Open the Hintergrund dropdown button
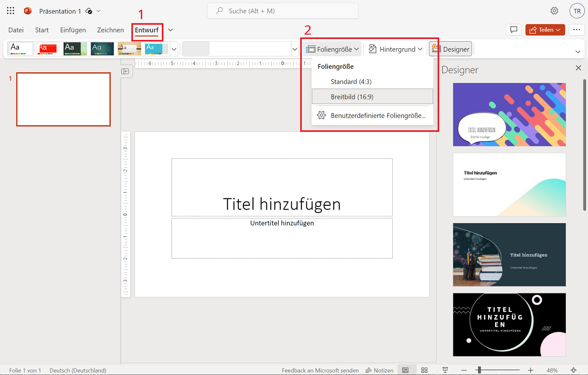The image size is (588, 375). pos(396,49)
